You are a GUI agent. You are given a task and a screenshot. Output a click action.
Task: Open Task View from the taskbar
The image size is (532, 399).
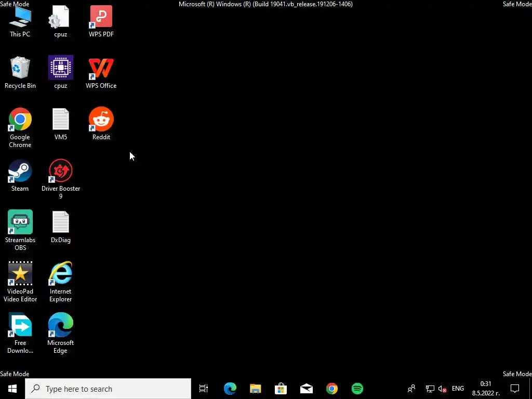pos(204,389)
